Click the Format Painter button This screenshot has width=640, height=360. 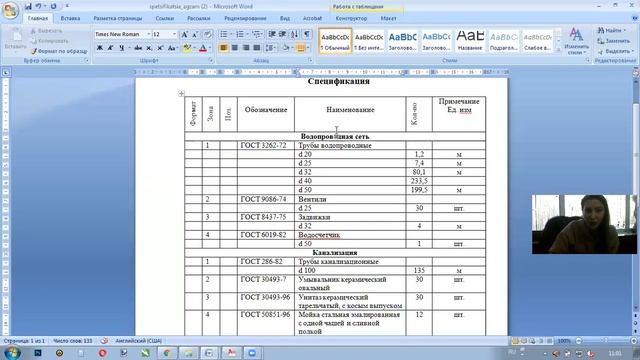click(60, 51)
